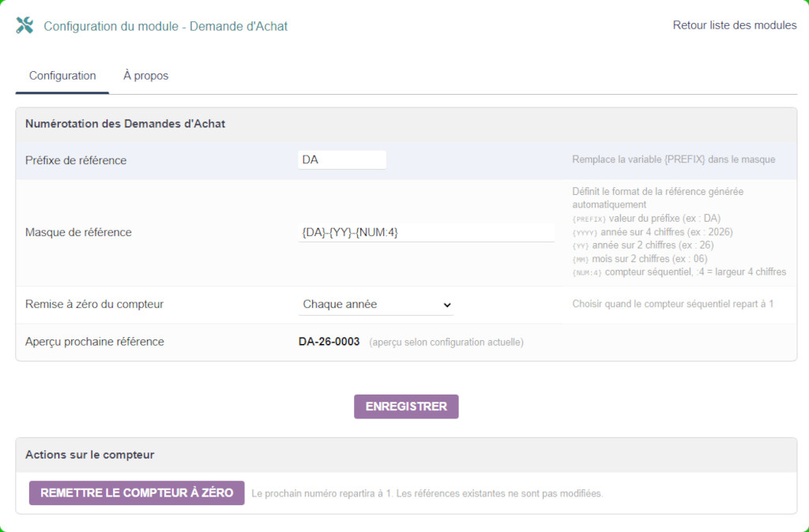
Task: Click the Le prochain numéro repartira à 1 note
Action: point(427,493)
